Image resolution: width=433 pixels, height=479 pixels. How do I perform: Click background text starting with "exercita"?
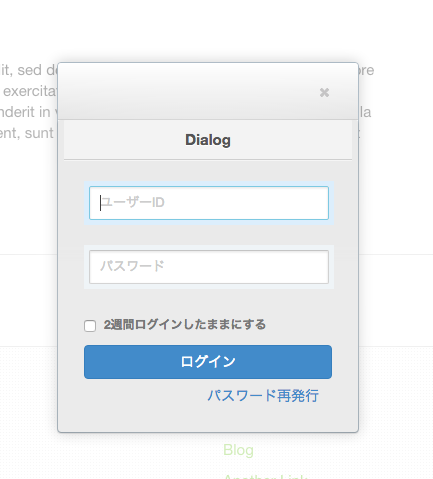pyautogui.click(x=30, y=91)
